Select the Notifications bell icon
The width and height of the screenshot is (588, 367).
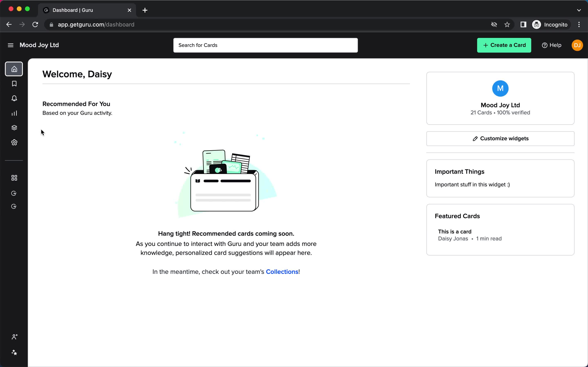pos(14,98)
